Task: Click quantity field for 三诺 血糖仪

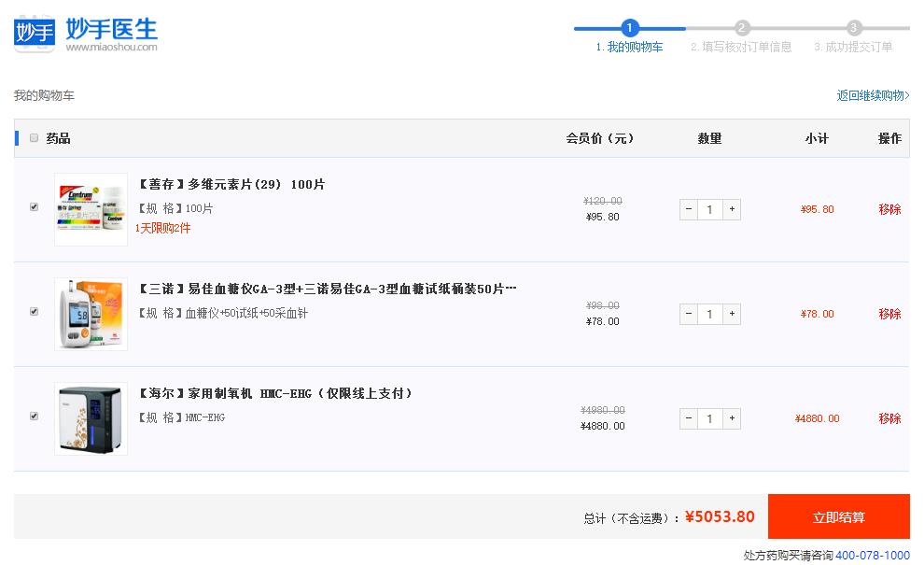Action: pos(710,314)
